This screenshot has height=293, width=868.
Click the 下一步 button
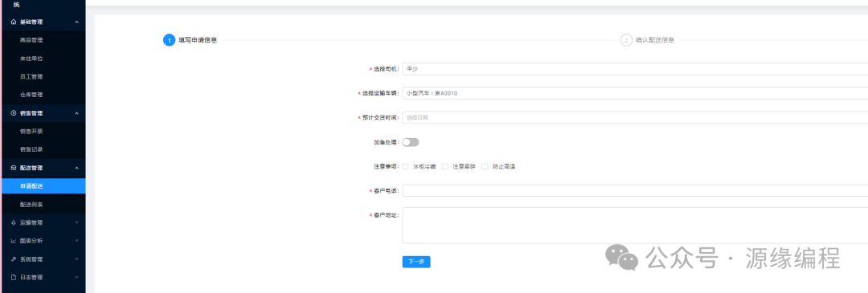(416, 262)
